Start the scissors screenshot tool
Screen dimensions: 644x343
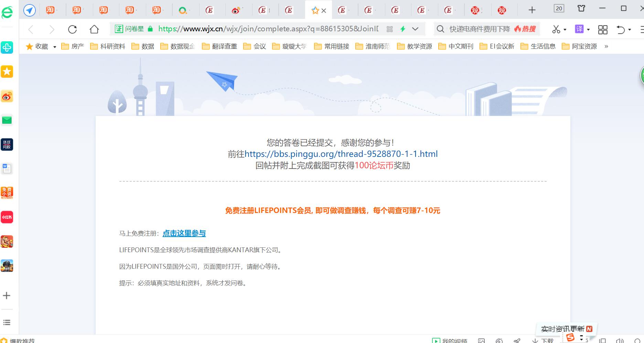point(556,30)
